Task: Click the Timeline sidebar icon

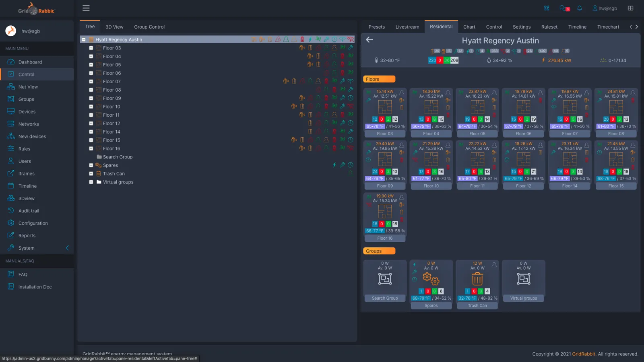Action: coord(11,186)
